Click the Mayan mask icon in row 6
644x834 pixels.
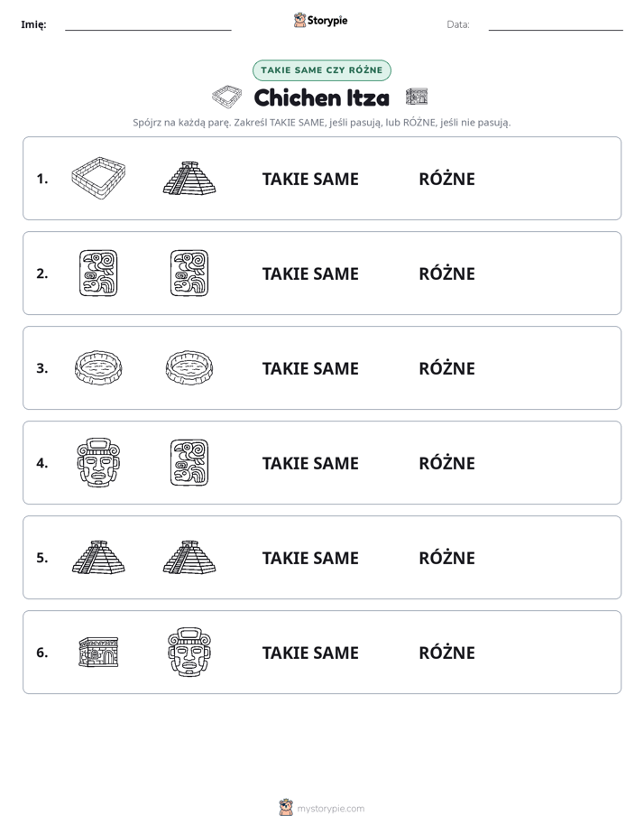(189, 652)
